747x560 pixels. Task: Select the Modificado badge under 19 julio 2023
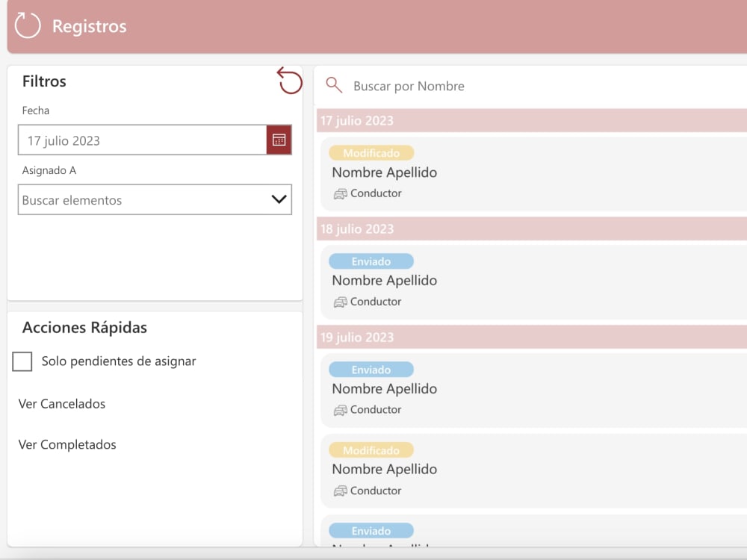click(x=371, y=450)
